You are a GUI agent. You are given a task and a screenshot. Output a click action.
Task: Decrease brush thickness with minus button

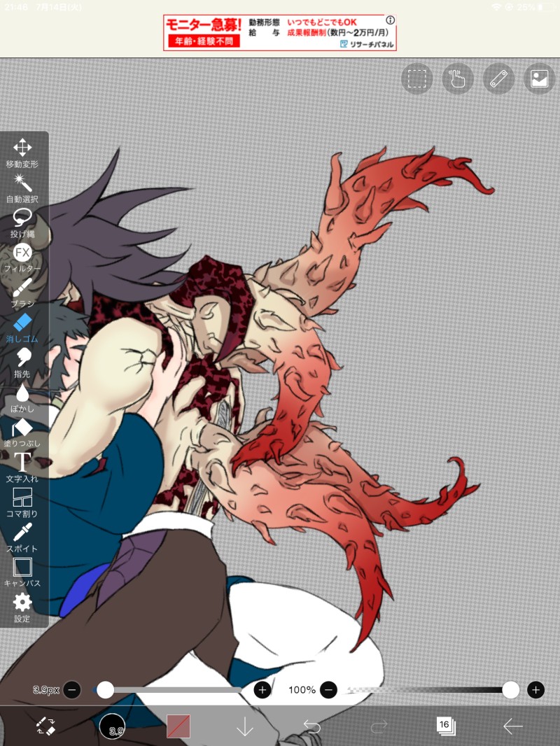point(72,689)
